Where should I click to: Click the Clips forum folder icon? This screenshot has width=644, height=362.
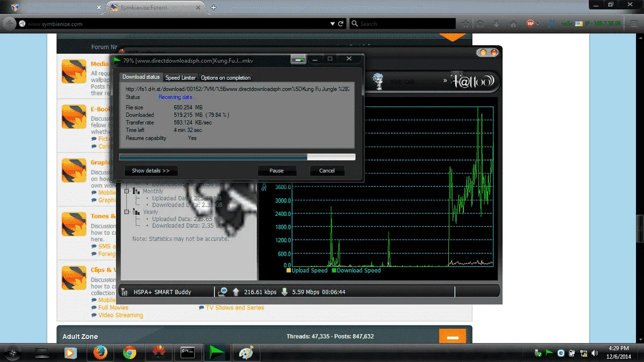74,278
